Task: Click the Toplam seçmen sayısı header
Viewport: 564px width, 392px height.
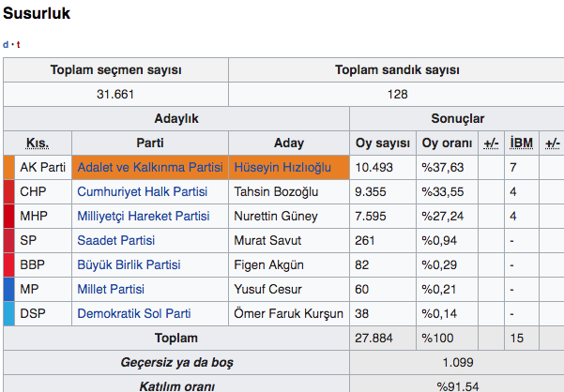Action: click(x=115, y=70)
